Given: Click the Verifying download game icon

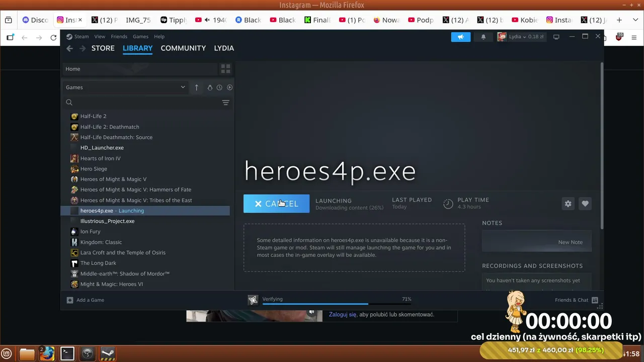Looking at the screenshot, I should point(253,300).
